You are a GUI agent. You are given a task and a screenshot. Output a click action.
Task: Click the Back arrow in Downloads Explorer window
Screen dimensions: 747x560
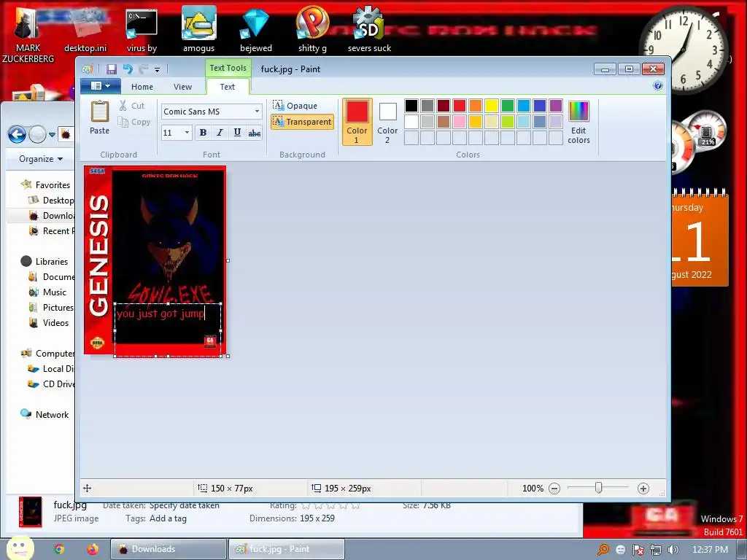(x=18, y=135)
